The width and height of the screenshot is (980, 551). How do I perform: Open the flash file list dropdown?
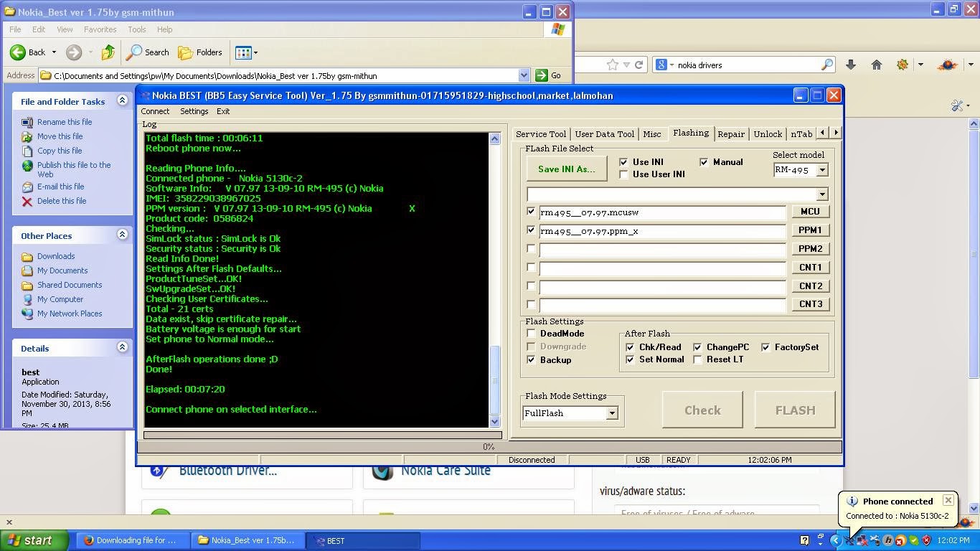(822, 194)
